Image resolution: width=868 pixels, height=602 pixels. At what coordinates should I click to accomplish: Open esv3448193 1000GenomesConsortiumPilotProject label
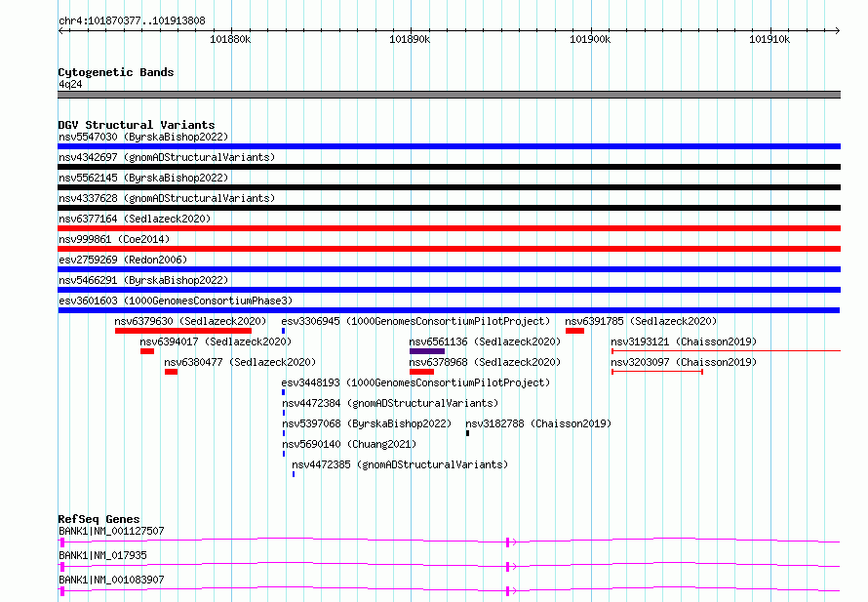click(415, 382)
